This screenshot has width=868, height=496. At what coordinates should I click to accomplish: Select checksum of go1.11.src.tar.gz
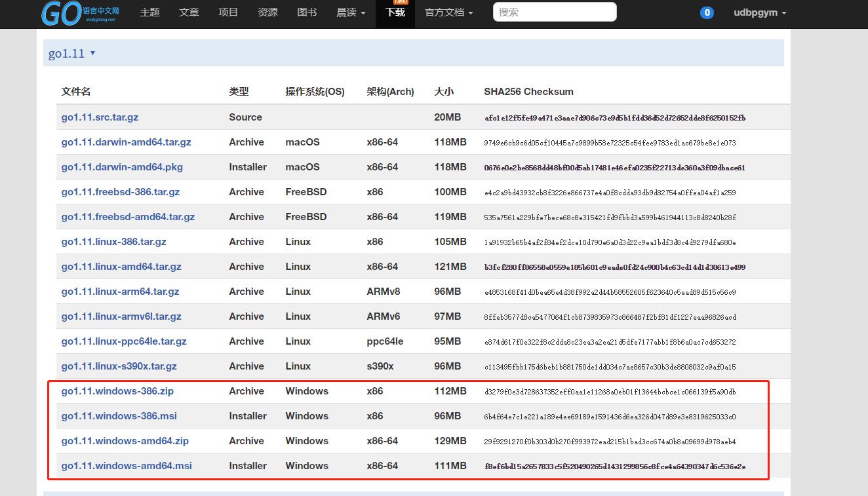[x=615, y=118]
